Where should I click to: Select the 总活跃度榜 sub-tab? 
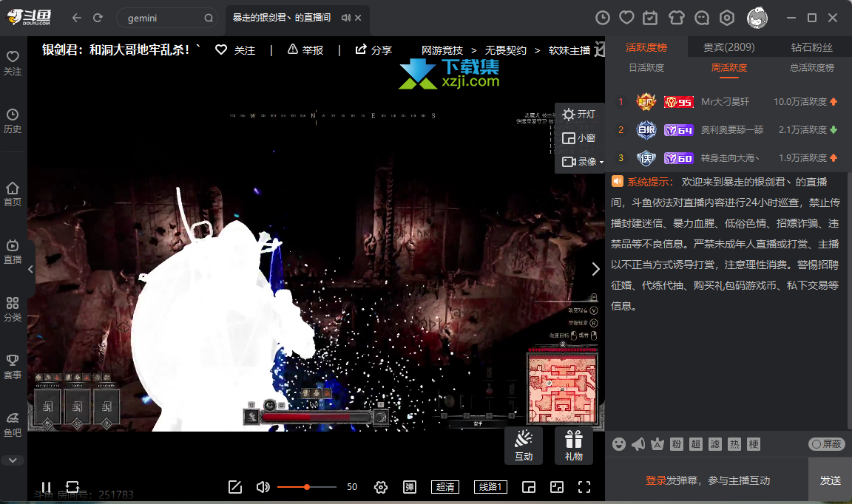tap(812, 68)
